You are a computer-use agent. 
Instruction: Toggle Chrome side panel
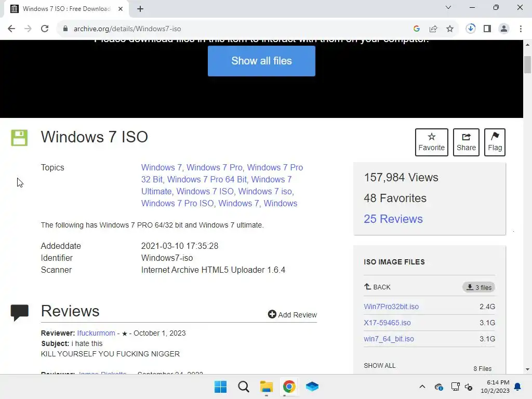[x=487, y=29]
